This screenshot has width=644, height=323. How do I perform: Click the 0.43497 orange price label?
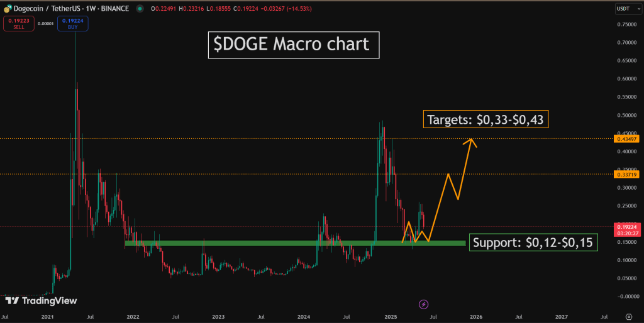coord(626,139)
